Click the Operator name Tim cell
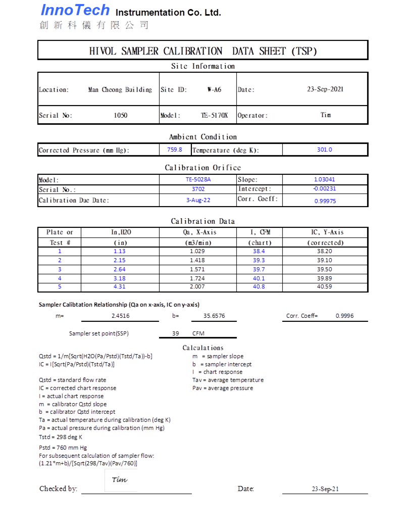The height and width of the screenshot is (532, 410). (326, 115)
